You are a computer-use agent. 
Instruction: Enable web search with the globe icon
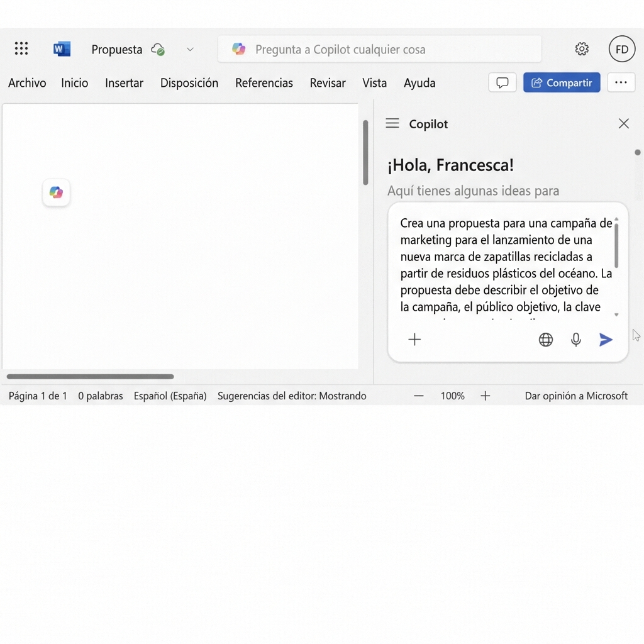click(545, 339)
